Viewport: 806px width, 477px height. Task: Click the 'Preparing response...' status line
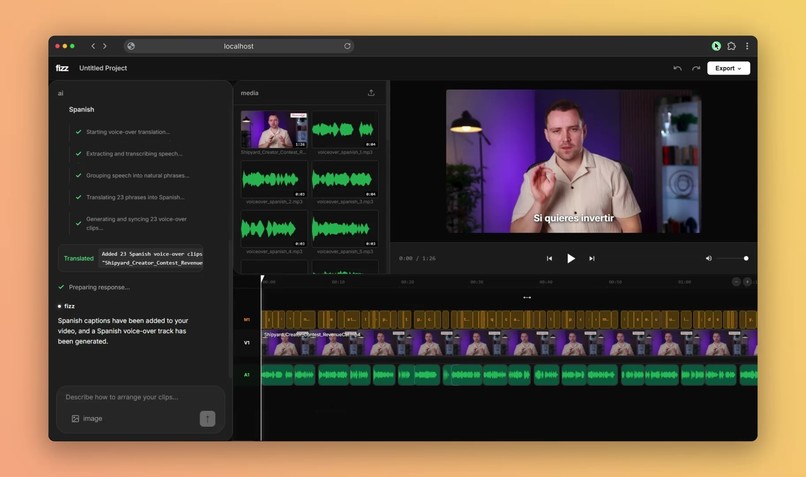pos(99,287)
